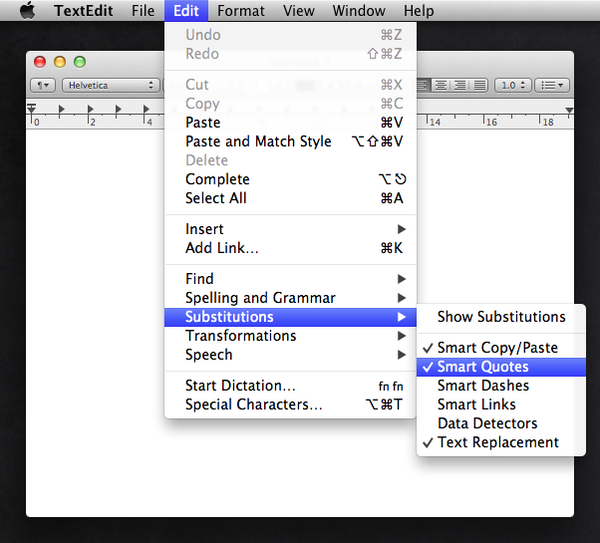The width and height of the screenshot is (600, 543).
Task: Open the Format menu
Action: 241,11
